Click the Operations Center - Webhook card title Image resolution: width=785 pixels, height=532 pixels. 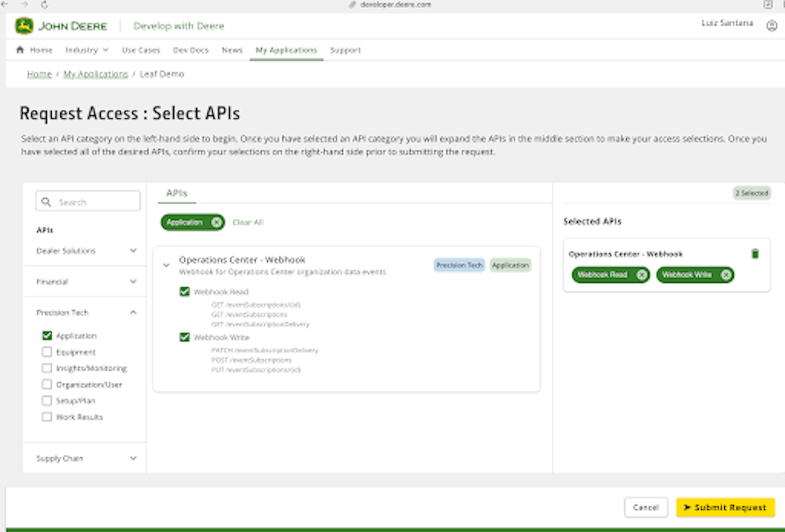point(242,260)
